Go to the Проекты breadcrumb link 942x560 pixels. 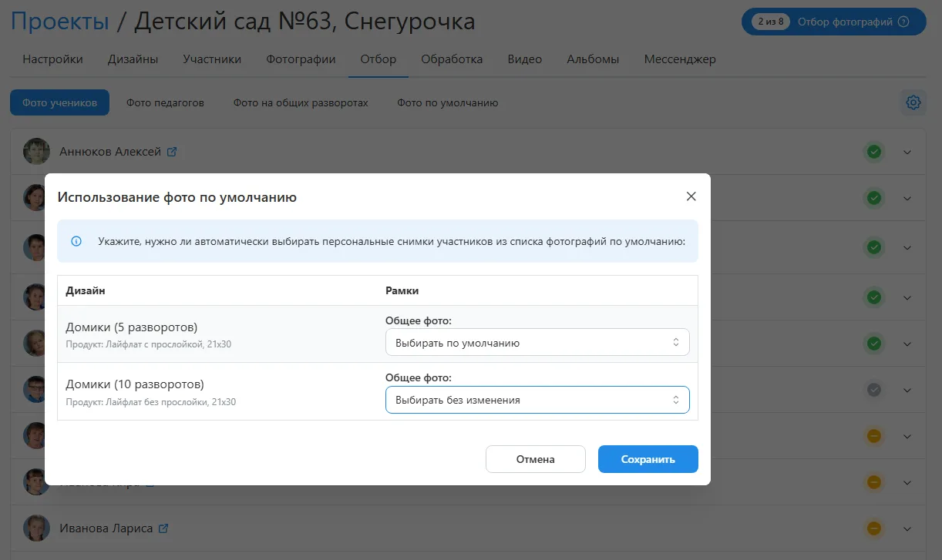pyautogui.click(x=60, y=22)
